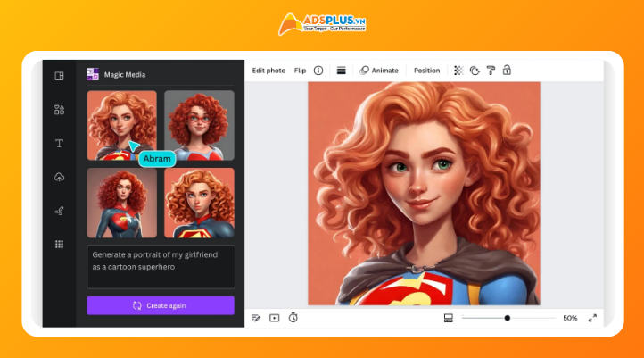The image size is (644, 358).
Task: Click the Magic Media panel title
Action: coord(125,74)
